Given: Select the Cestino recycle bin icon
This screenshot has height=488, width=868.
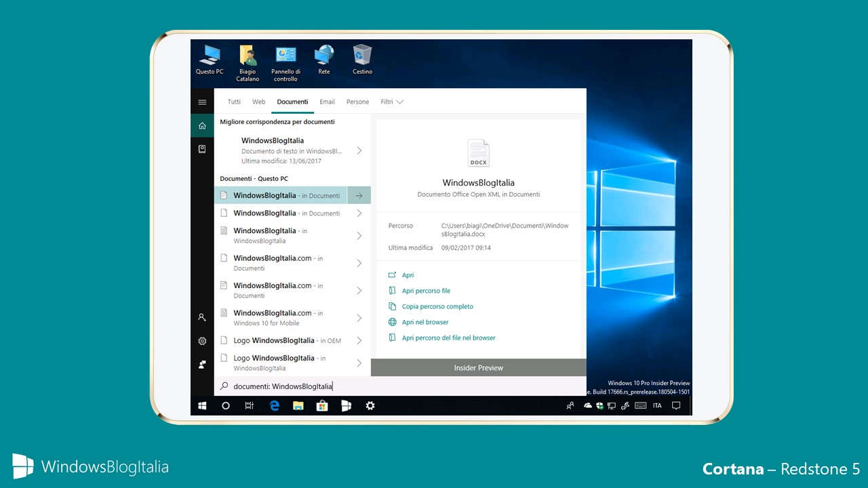Looking at the screenshot, I should coord(362,60).
